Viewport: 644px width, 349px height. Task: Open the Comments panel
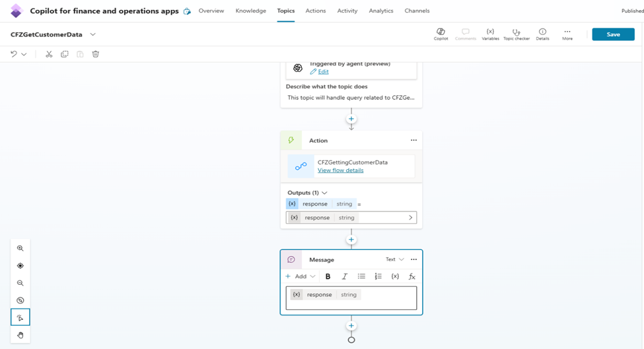pos(466,34)
